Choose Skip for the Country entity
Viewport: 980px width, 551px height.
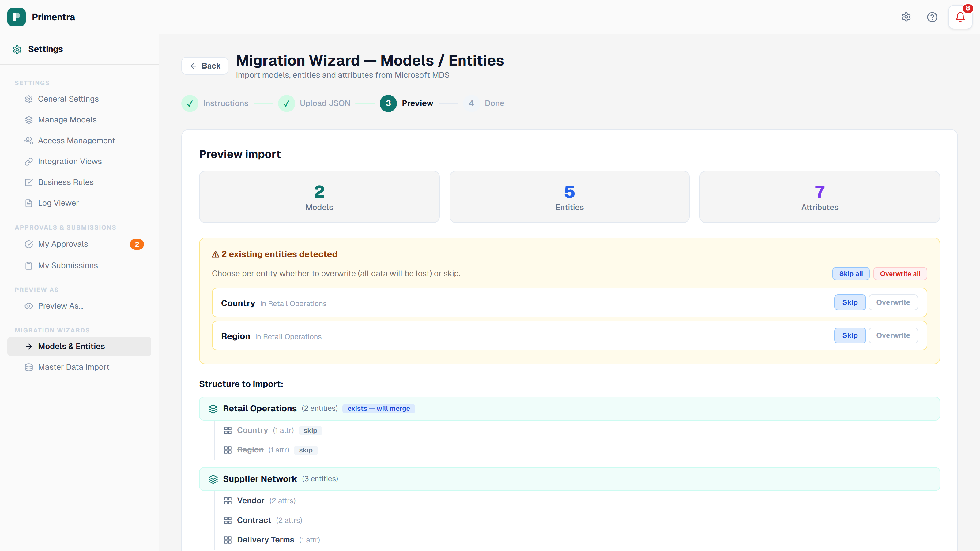(850, 302)
